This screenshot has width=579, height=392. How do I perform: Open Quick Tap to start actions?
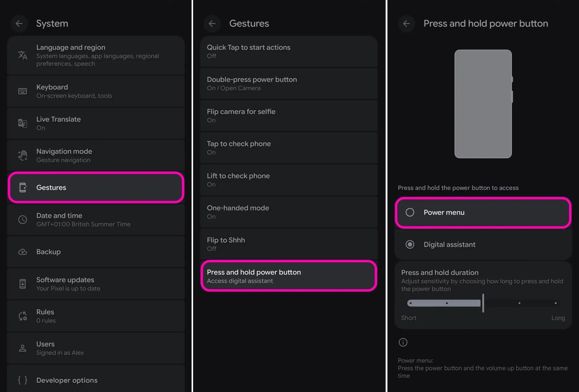[x=288, y=51]
